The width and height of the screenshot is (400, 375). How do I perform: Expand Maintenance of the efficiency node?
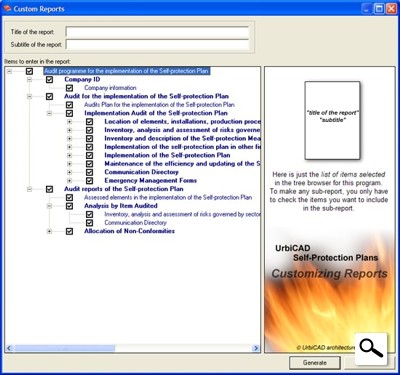[69, 164]
